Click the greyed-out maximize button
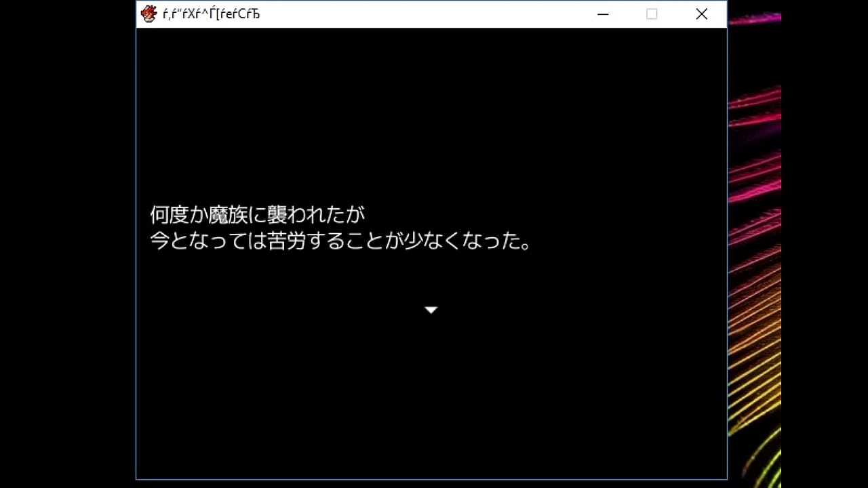The width and height of the screenshot is (868, 488). 652,14
